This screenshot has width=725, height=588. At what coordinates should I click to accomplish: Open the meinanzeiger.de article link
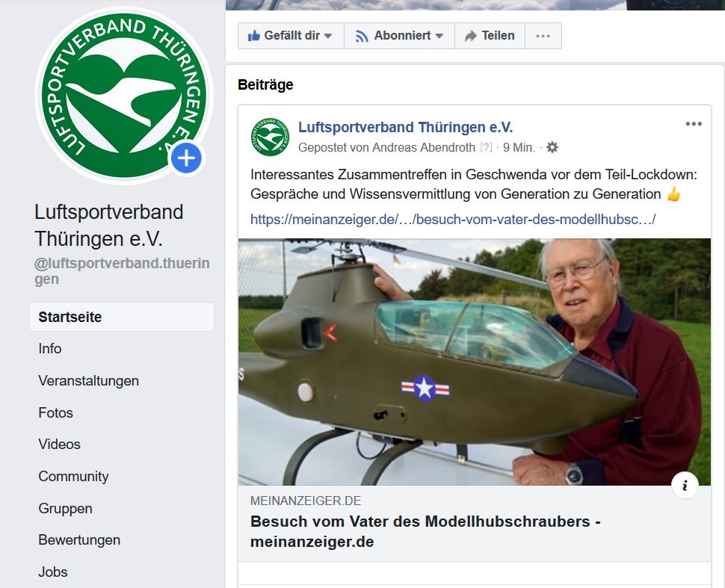(x=453, y=219)
